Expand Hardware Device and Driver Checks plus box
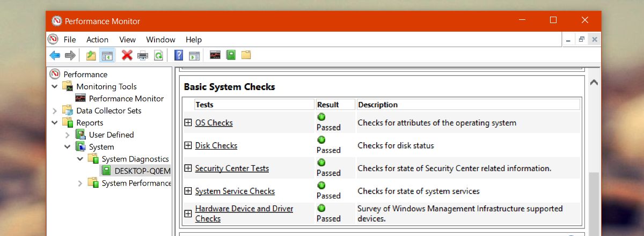 click(x=188, y=213)
